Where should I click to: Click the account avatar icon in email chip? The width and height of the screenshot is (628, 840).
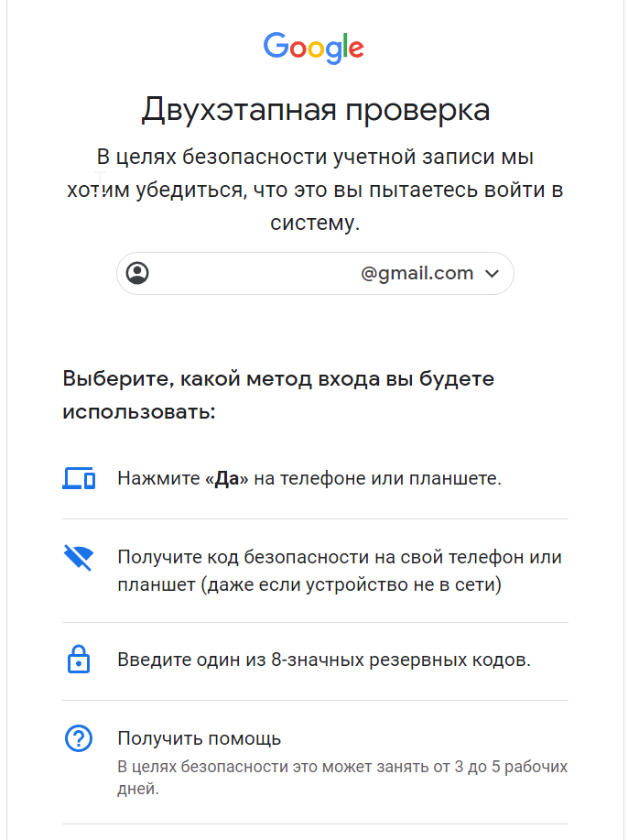pyautogui.click(x=137, y=273)
